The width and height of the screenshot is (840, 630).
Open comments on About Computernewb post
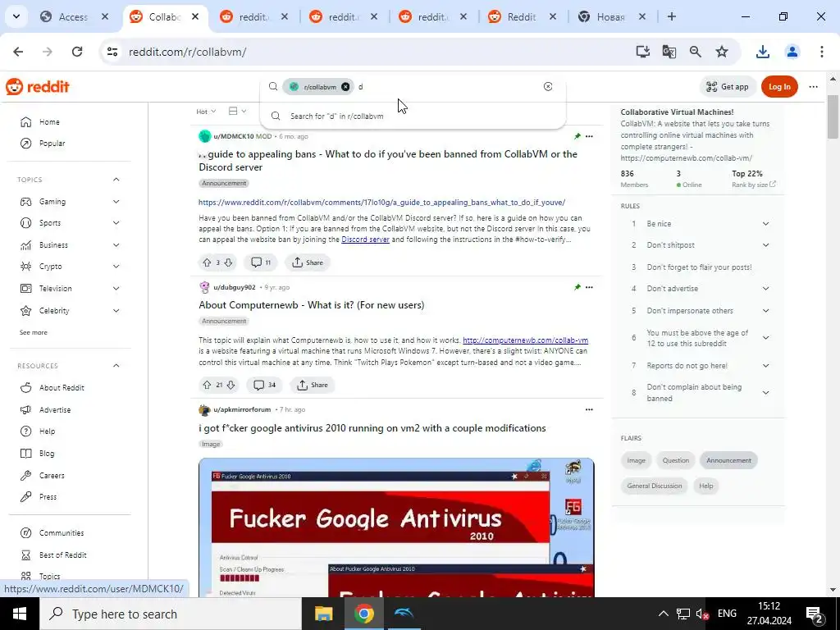tap(264, 385)
